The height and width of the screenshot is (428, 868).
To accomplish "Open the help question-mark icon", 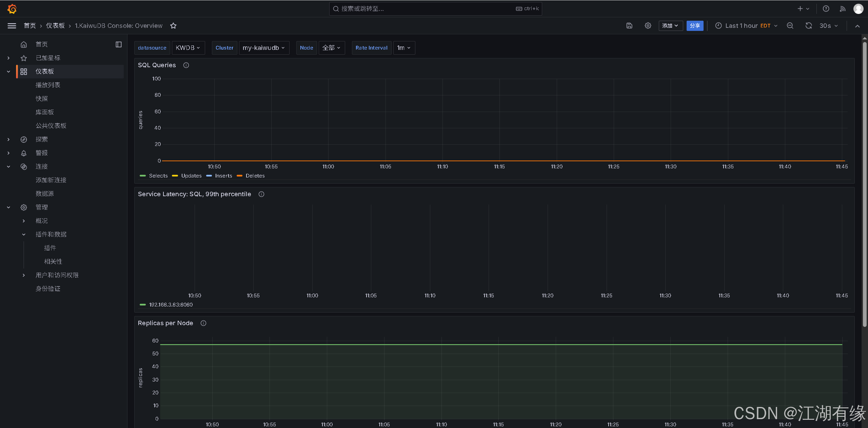I will (x=826, y=9).
